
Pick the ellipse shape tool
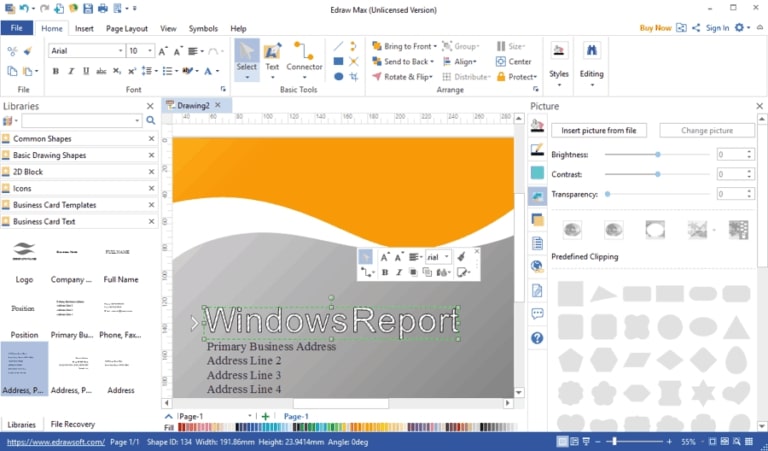click(338, 77)
